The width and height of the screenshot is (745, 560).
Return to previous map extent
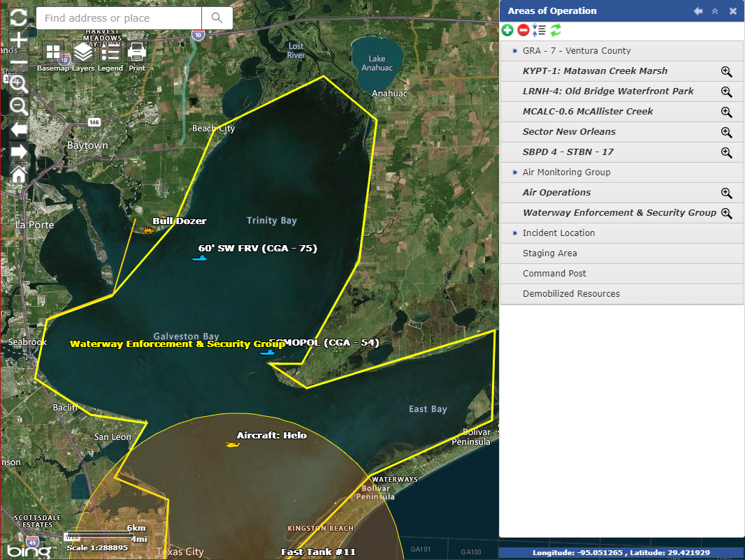tap(19, 129)
